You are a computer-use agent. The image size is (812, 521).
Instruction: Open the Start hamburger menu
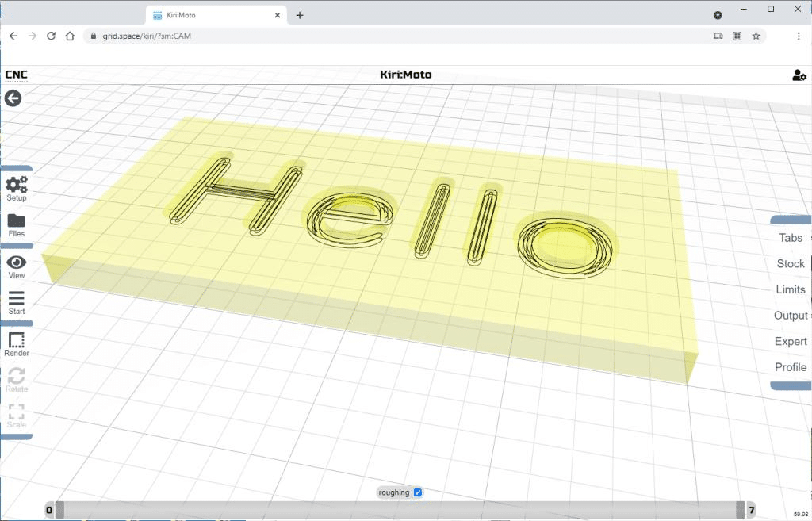(17, 299)
